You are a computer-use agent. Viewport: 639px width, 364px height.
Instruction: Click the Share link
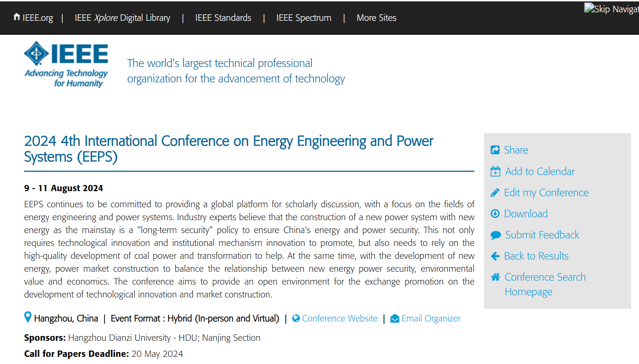pyautogui.click(x=516, y=150)
